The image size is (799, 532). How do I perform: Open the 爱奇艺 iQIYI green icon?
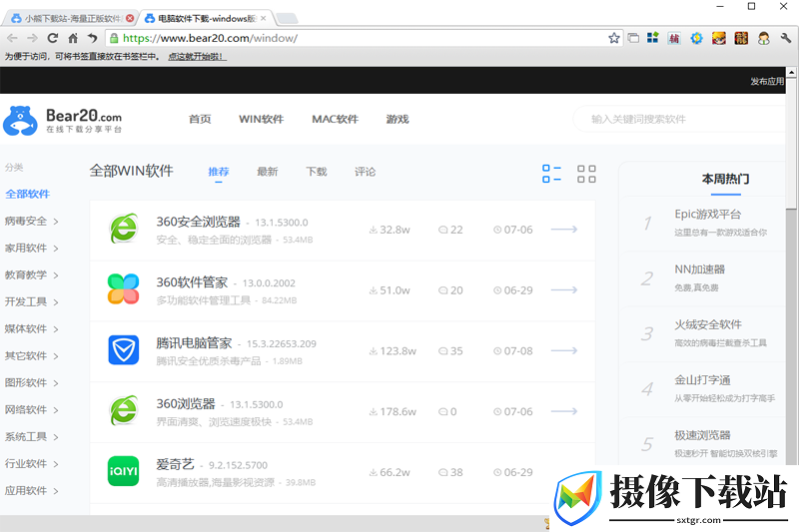point(123,471)
